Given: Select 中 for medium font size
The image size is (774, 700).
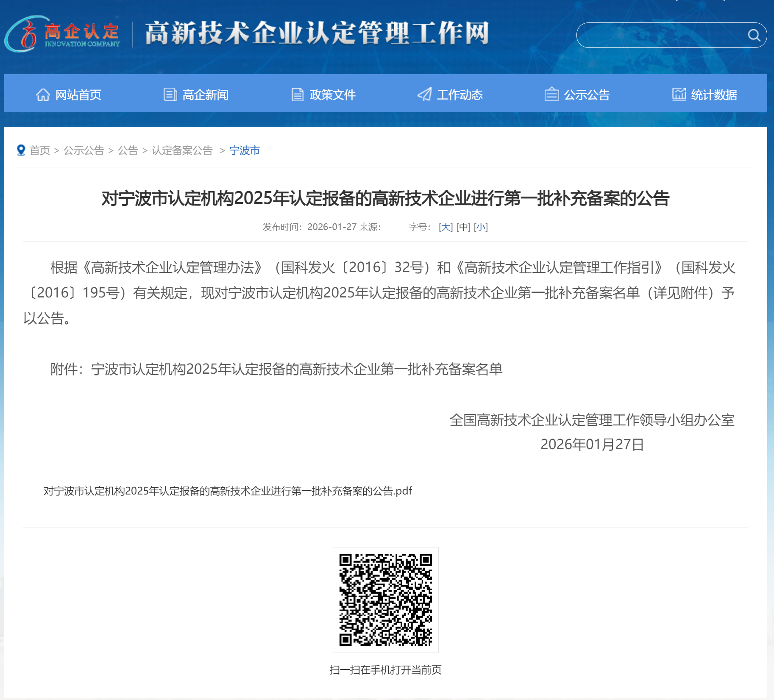Looking at the screenshot, I should [x=463, y=227].
